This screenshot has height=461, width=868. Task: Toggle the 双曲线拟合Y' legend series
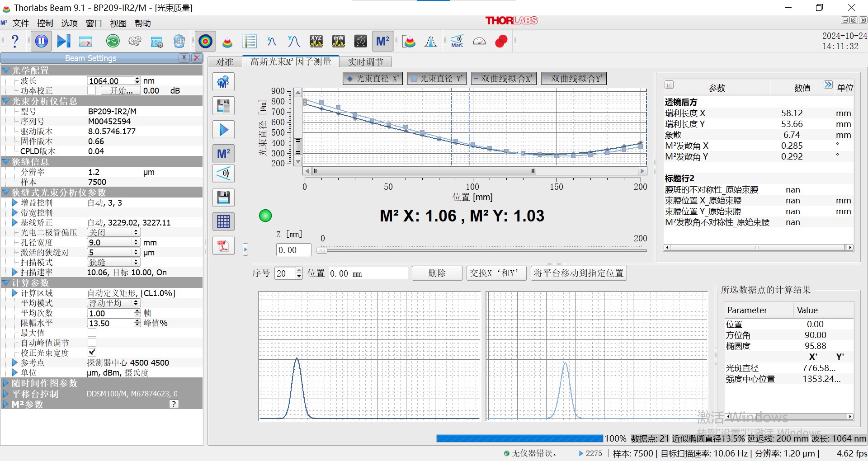(573, 79)
